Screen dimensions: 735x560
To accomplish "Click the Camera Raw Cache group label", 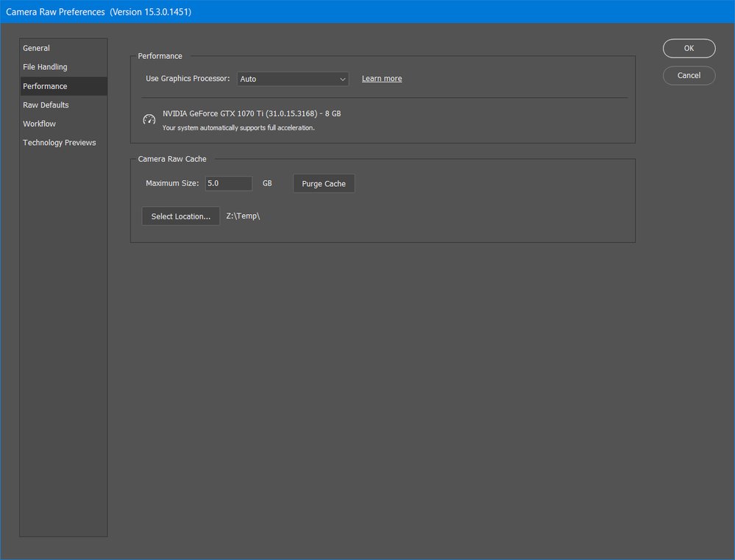I will (x=172, y=159).
